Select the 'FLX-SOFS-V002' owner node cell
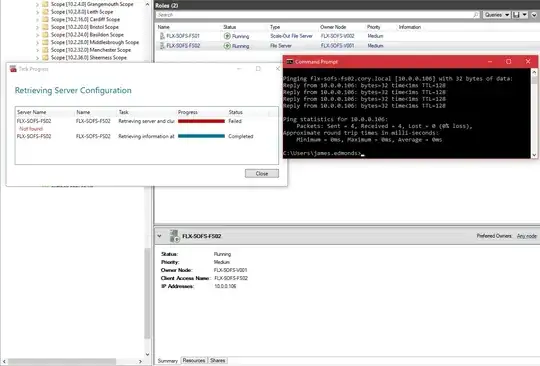Screen dimensions: 540x366 click(338, 36)
